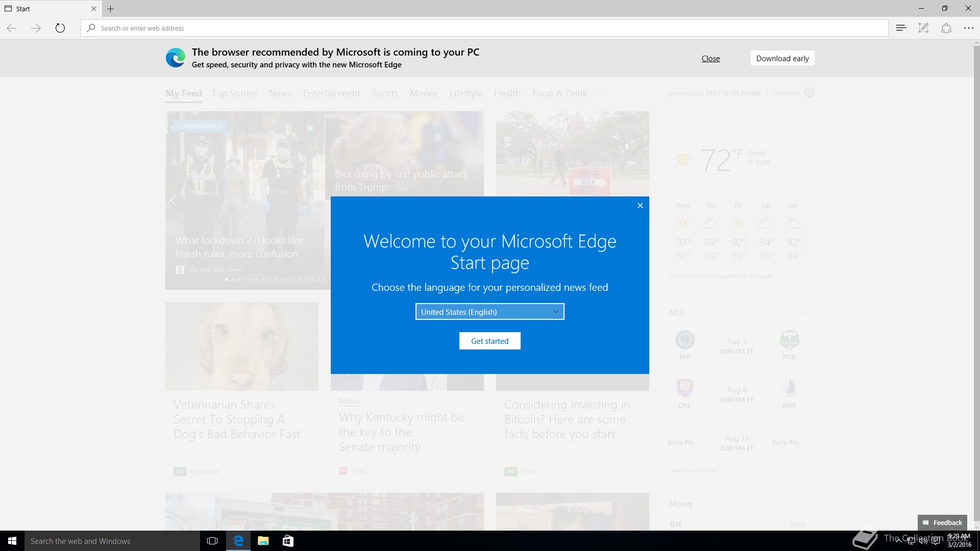Open the system tray overflow chevron
This screenshot has height=551, width=980.
click(898, 541)
